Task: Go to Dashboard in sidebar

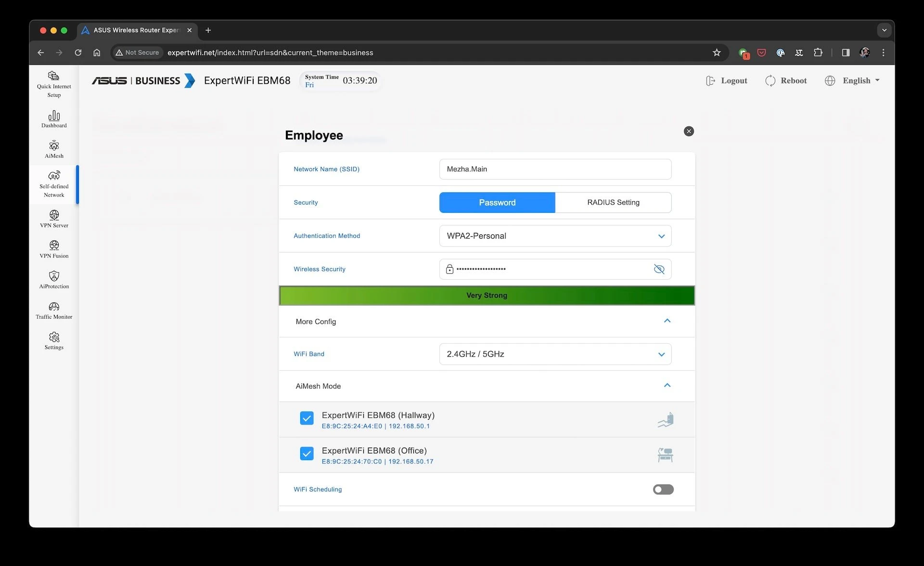Action: pyautogui.click(x=54, y=119)
